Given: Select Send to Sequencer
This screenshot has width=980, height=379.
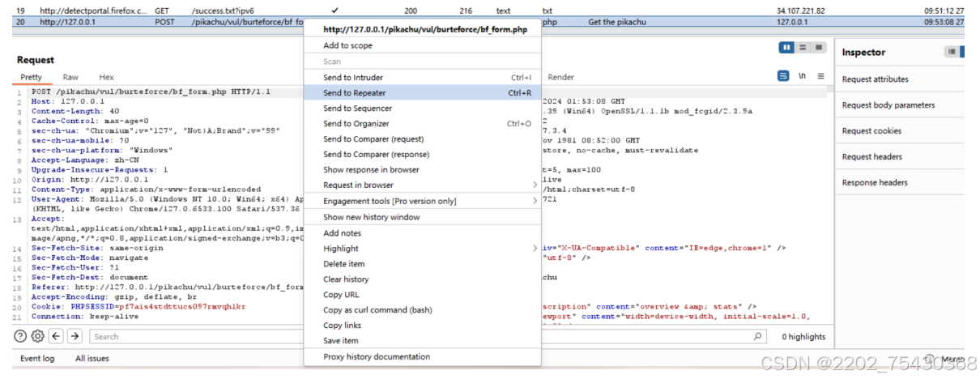Looking at the screenshot, I should pos(422,109).
